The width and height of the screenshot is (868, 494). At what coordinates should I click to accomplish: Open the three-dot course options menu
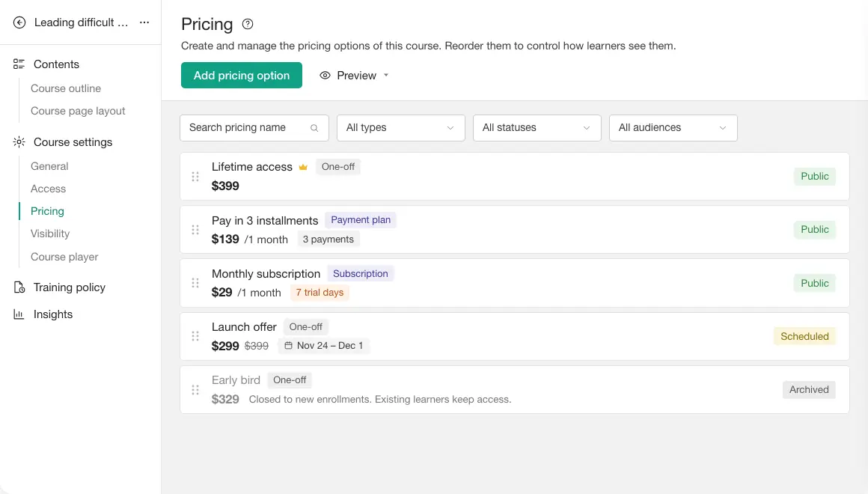coord(144,22)
